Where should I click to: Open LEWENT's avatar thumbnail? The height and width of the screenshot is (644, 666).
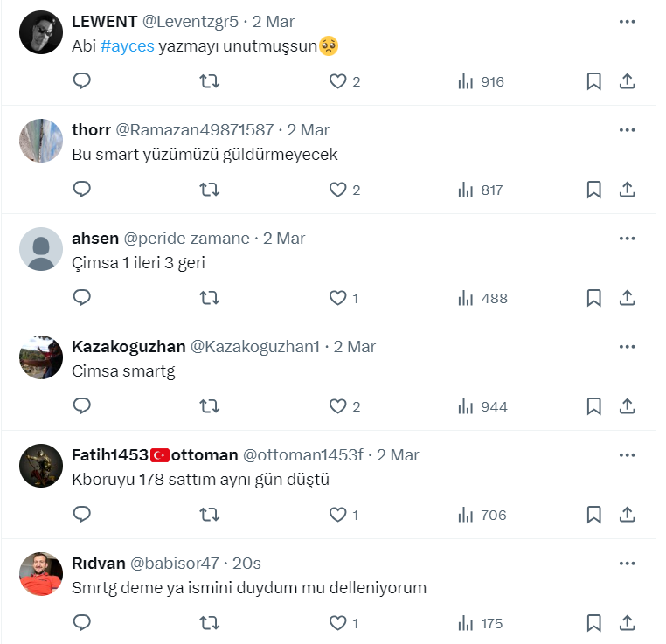coord(41,32)
